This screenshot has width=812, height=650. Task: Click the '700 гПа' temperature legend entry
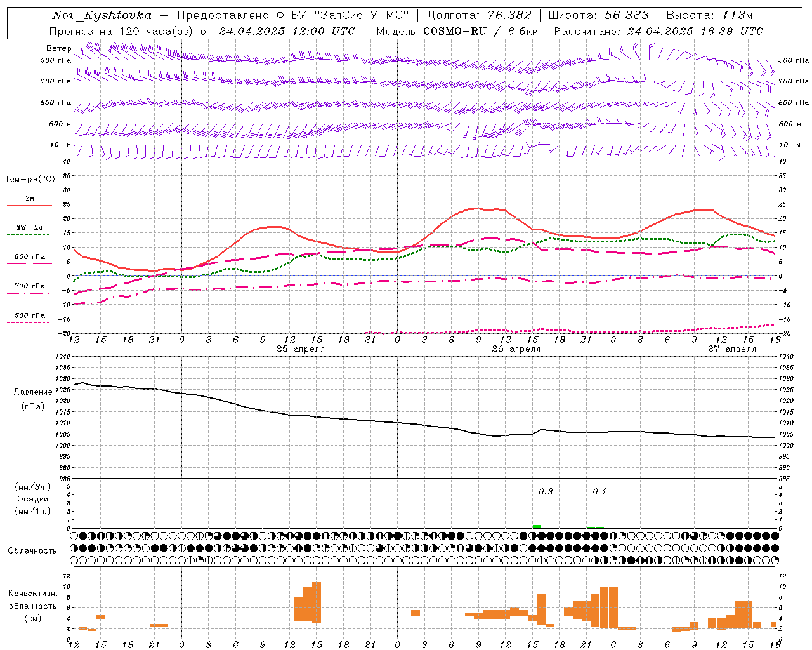[30, 286]
